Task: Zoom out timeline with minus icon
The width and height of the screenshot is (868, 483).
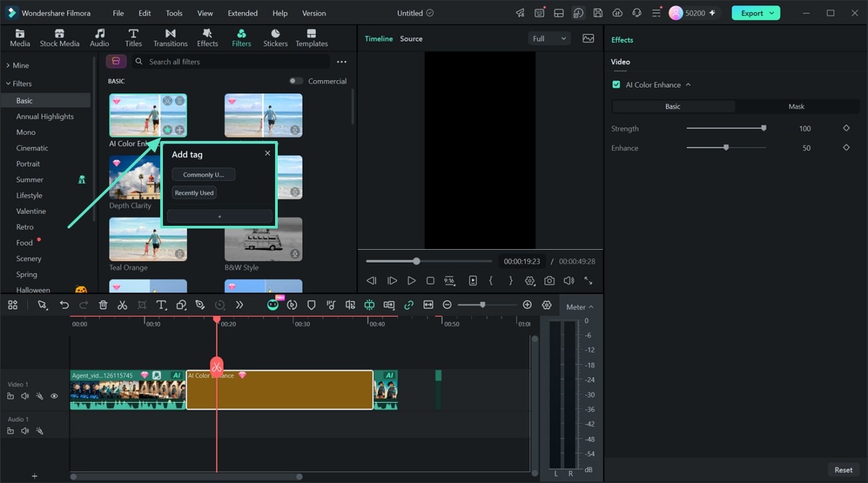Action: click(447, 305)
